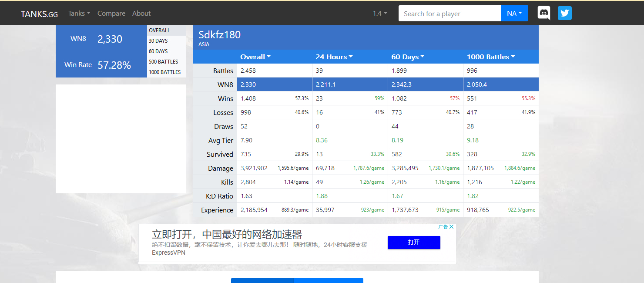The height and width of the screenshot is (283, 644).
Task: Click the Search for a player field
Action: (450, 13)
